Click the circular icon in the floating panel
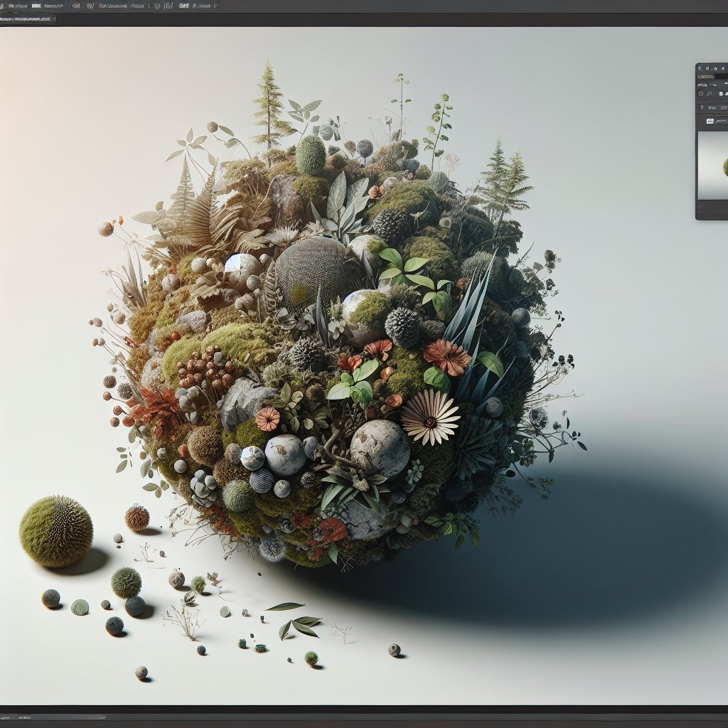The height and width of the screenshot is (728, 728). tap(700, 93)
